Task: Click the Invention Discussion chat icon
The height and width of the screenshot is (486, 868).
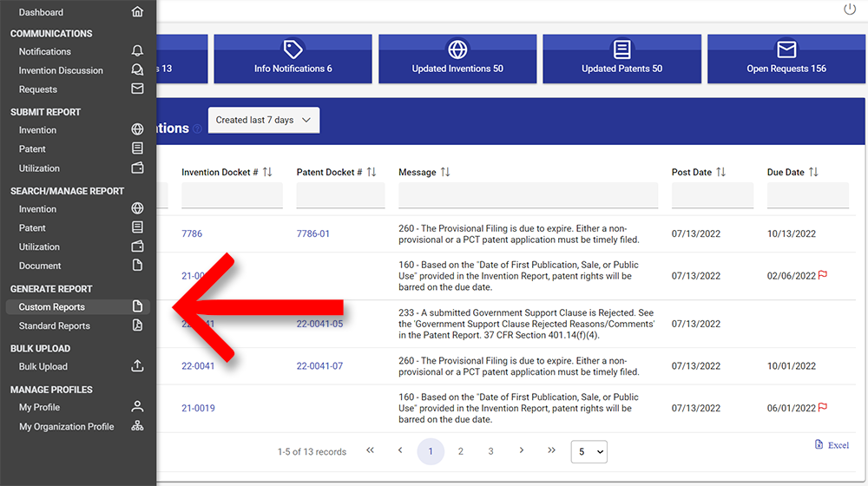Action: point(137,70)
